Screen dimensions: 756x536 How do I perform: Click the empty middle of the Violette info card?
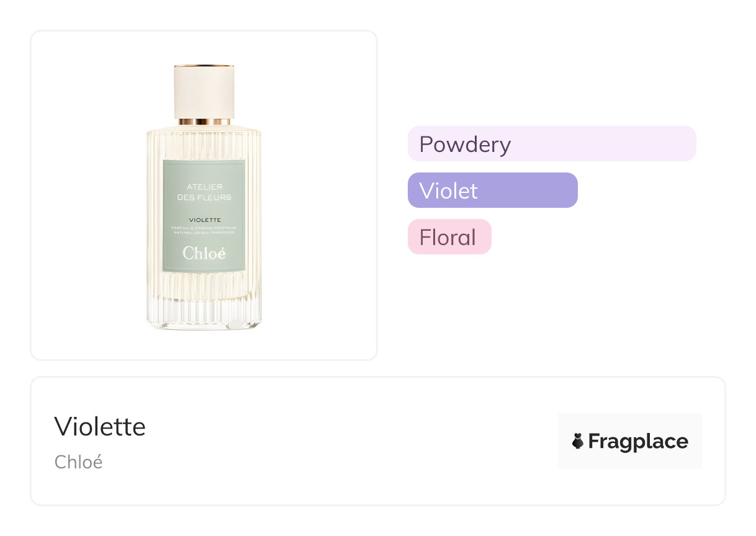click(x=348, y=441)
